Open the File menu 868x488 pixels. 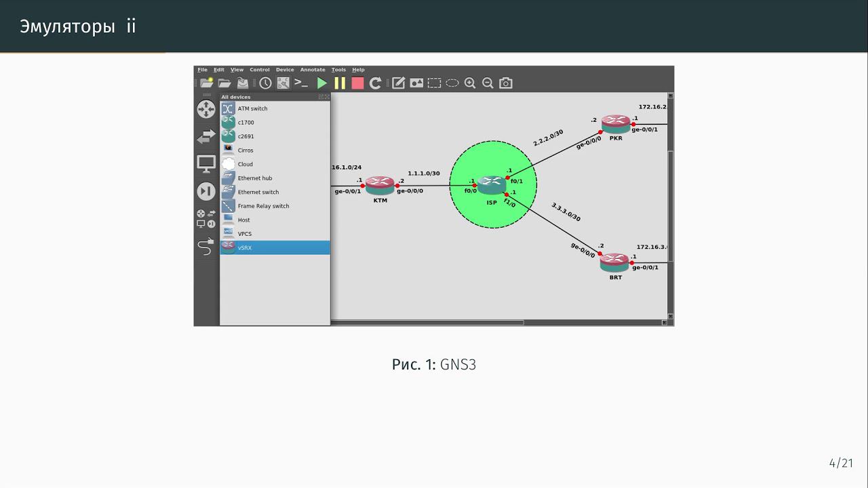202,70
